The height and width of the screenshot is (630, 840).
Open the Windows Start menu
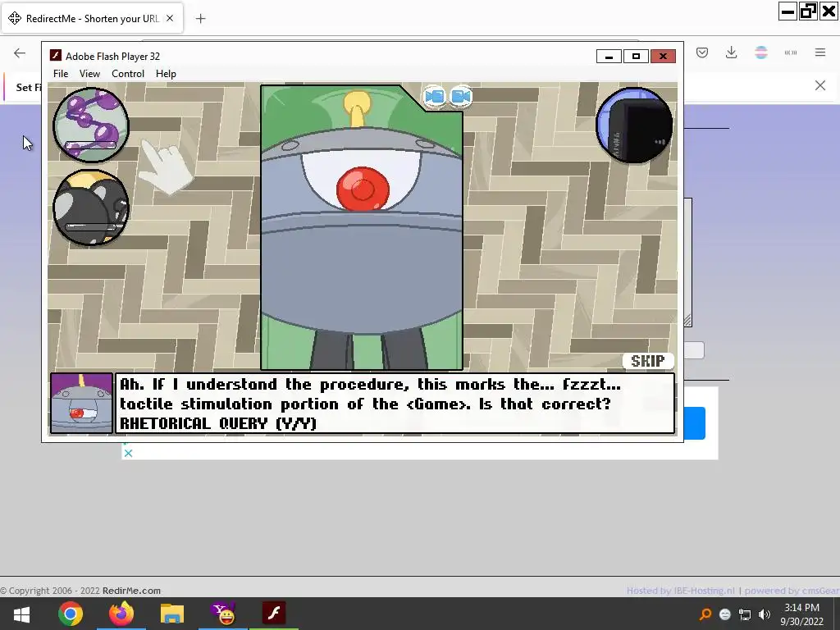click(21, 614)
